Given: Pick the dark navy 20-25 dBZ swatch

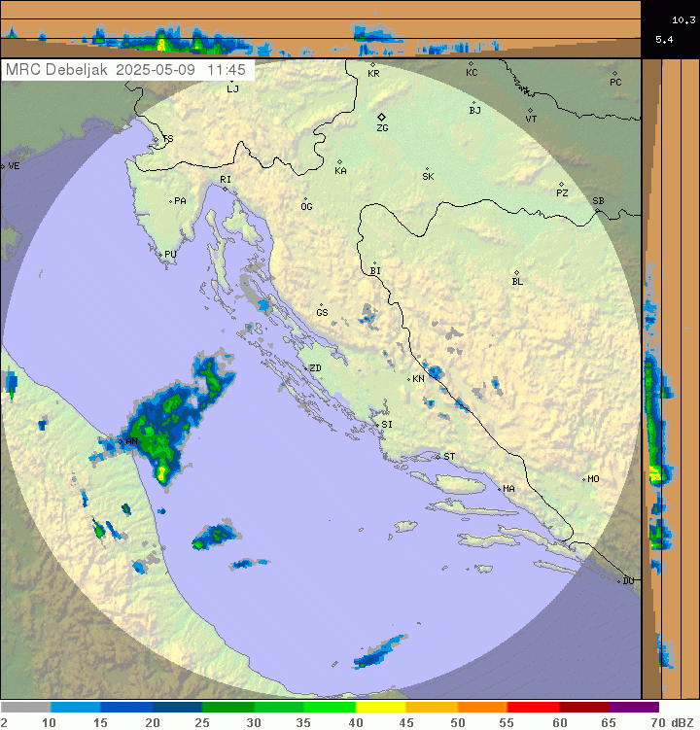Looking at the screenshot, I should click(x=178, y=708).
